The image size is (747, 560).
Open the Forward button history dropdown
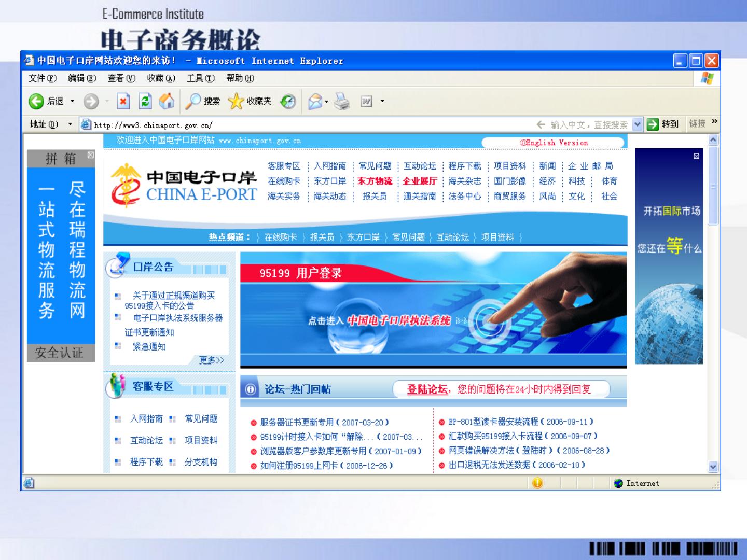pos(107,102)
